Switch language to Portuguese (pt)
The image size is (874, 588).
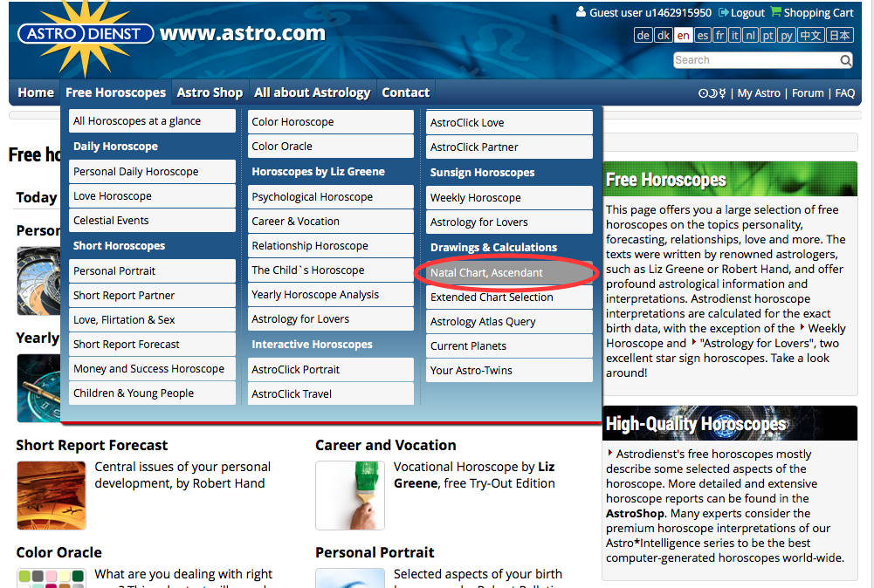(x=768, y=36)
